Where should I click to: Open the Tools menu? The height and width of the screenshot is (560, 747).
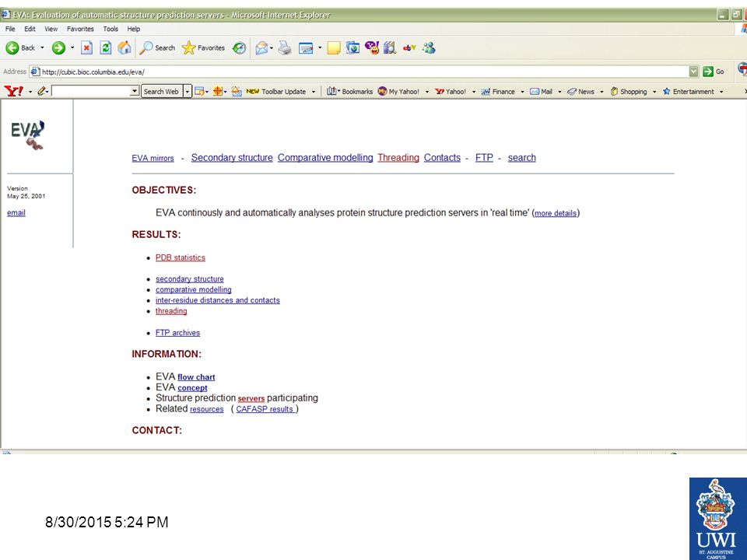(x=110, y=29)
